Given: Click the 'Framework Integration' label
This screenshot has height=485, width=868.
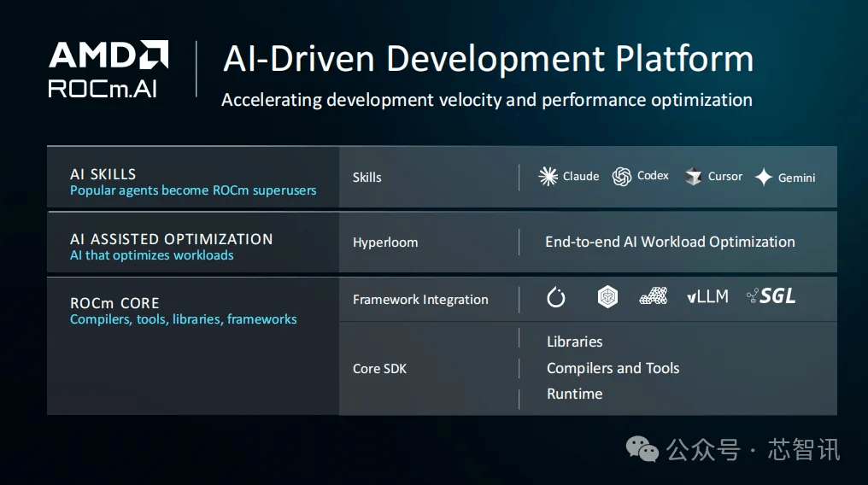Looking at the screenshot, I should [x=420, y=300].
